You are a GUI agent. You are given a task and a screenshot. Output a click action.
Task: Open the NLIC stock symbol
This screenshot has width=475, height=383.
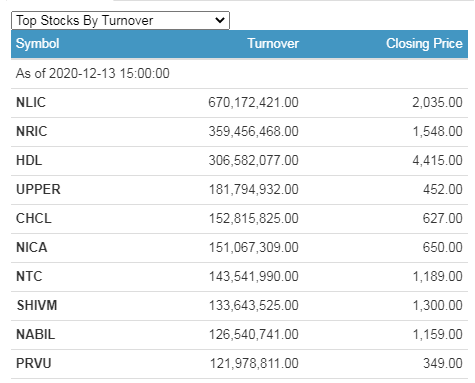tap(31, 102)
